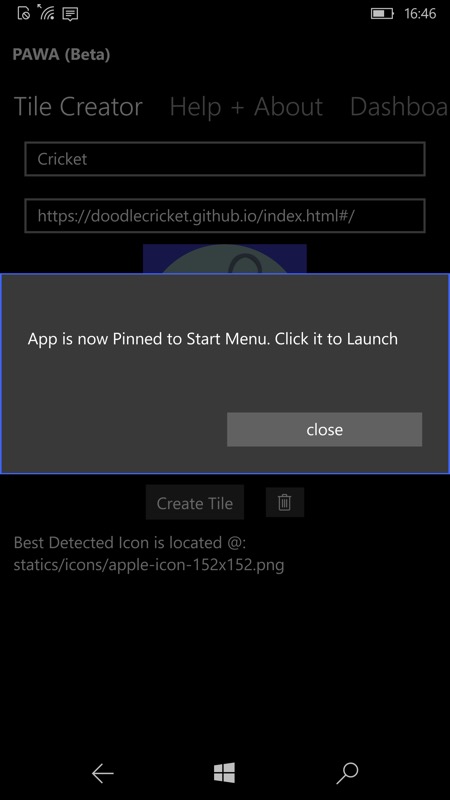Tap the Best Detected Icon path text
Screen dimensions: 450x800
[x=149, y=554]
